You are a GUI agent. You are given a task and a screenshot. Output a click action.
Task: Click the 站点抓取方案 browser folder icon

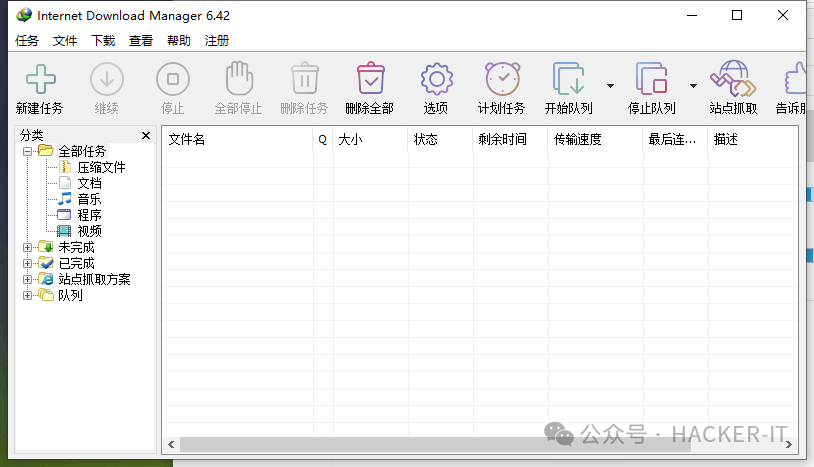click(x=46, y=279)
